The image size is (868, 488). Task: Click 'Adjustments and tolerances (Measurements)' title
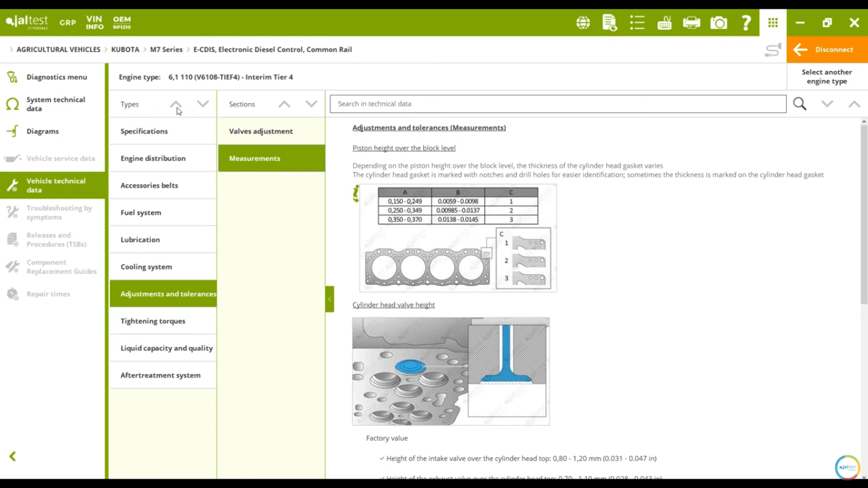pos(429,128)
